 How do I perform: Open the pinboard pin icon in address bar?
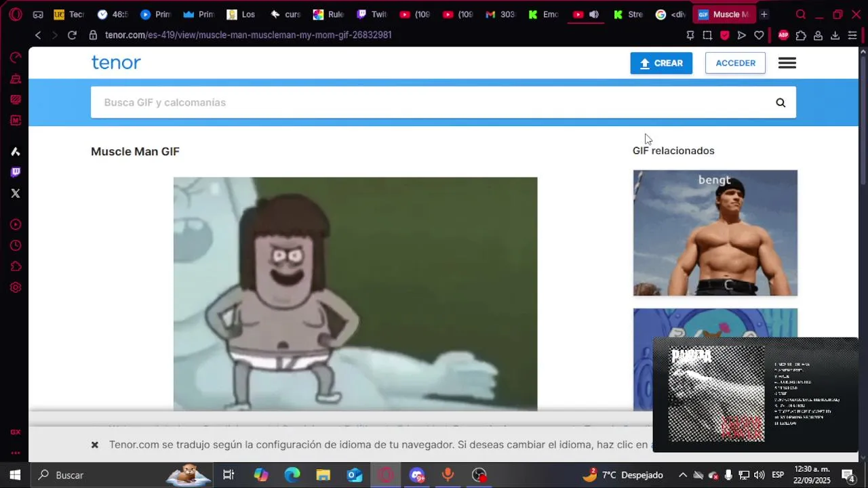(690, 35)
